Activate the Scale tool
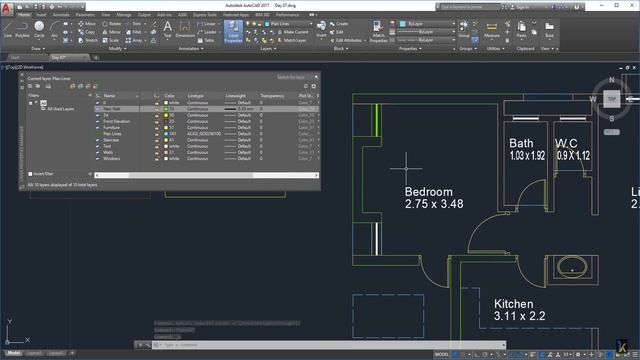 (110, 40)
